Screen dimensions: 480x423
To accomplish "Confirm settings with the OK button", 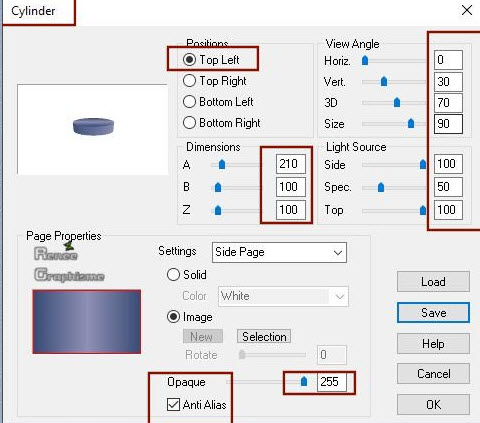I will click(x=433, y=405).
